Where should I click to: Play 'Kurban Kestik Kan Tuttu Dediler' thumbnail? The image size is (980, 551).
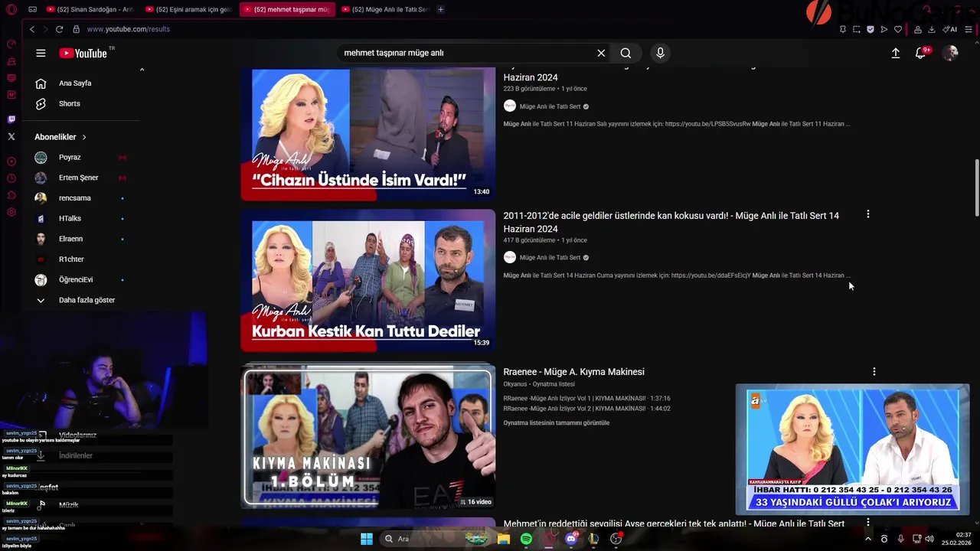click(368, 280)
